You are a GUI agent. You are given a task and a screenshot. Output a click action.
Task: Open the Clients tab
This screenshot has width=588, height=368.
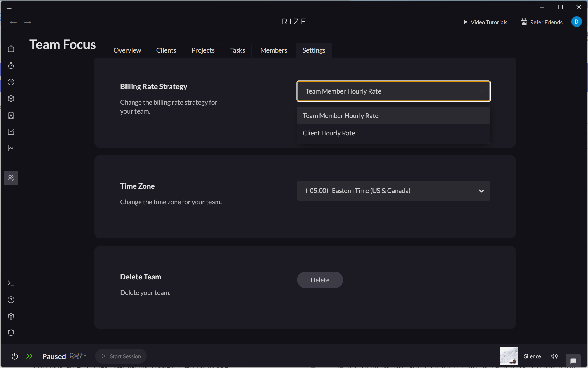click(166, 50)
